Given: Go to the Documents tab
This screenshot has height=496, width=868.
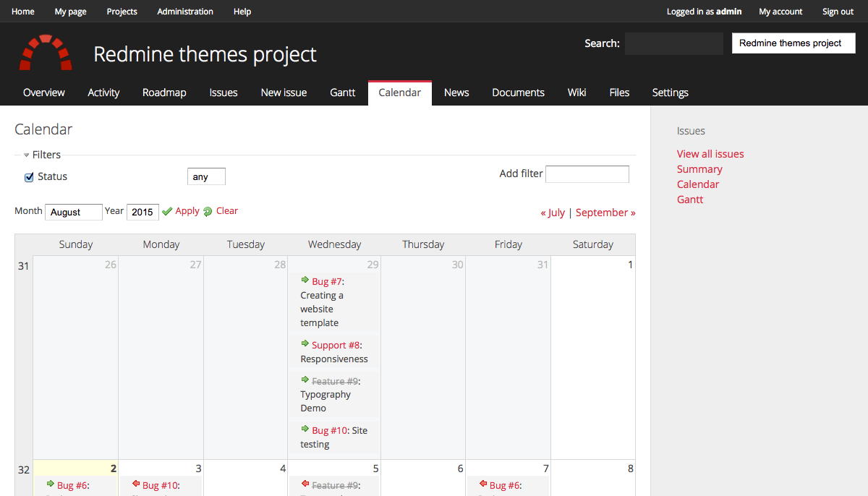Looking at the screenshot, I should [x=518, y=93].
